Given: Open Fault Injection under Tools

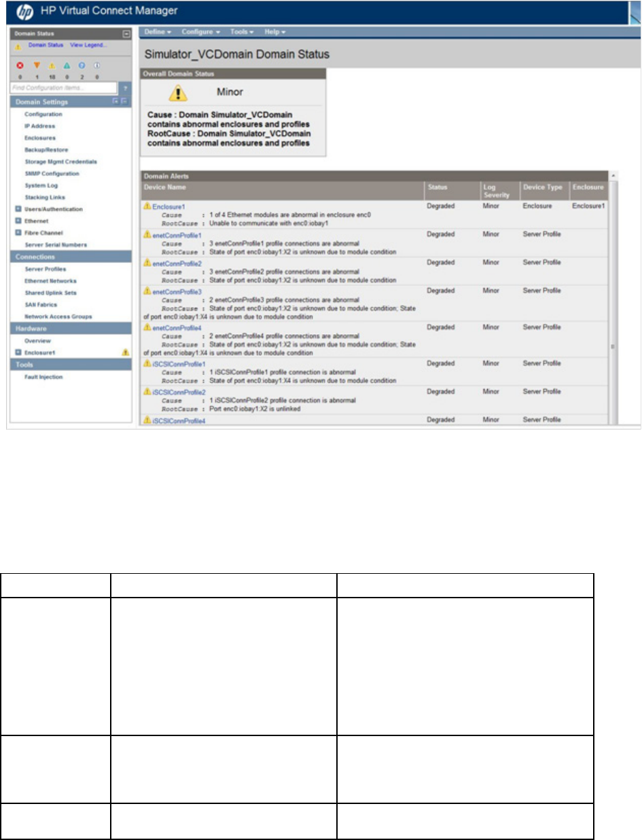Looking at the screenshot, I should [43, 376].
